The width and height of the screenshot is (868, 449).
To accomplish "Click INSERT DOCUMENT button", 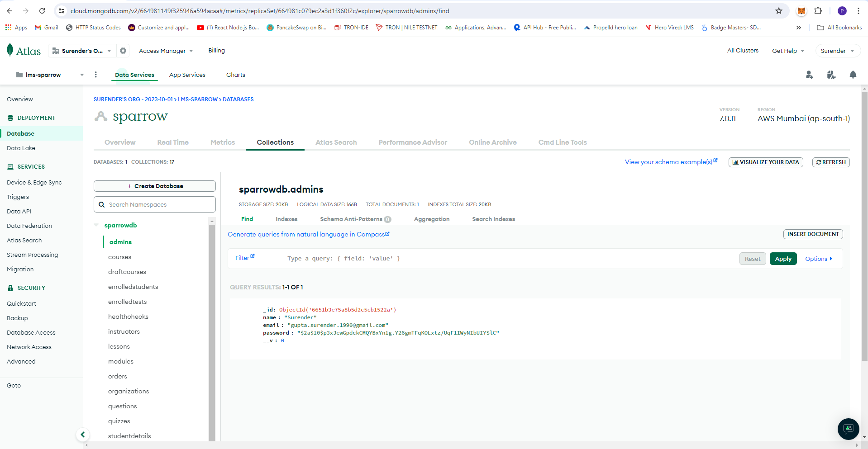I will 813,234.
